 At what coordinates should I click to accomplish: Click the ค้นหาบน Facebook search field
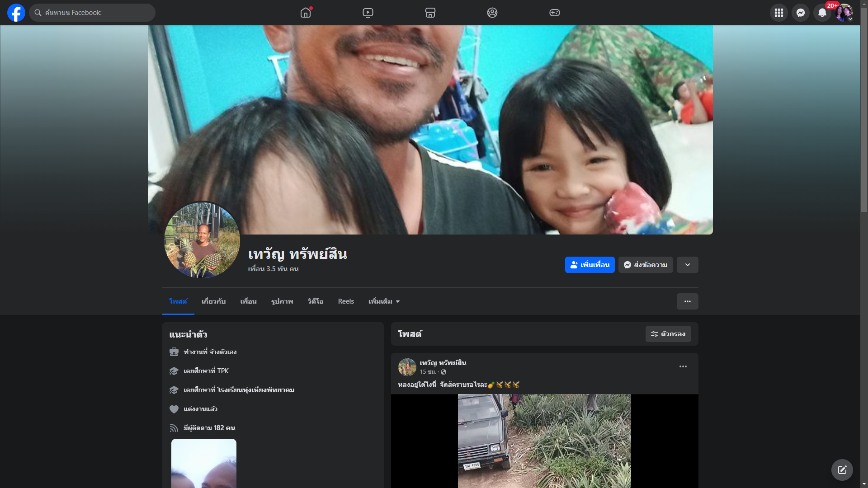coord(95,13)
